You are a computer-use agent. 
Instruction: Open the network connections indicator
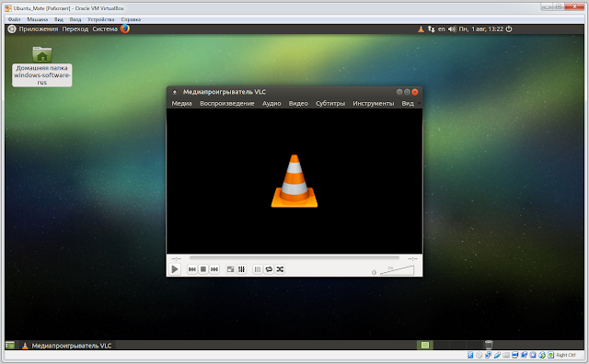(432, 28)
